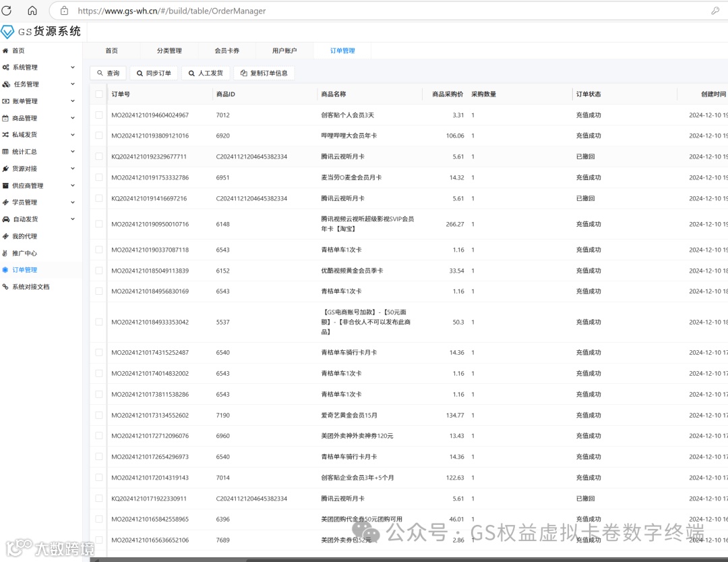This screenshot has width=728, height=562.
Task: Click the 系统对接文档 link icon
Action: [5, 287]
